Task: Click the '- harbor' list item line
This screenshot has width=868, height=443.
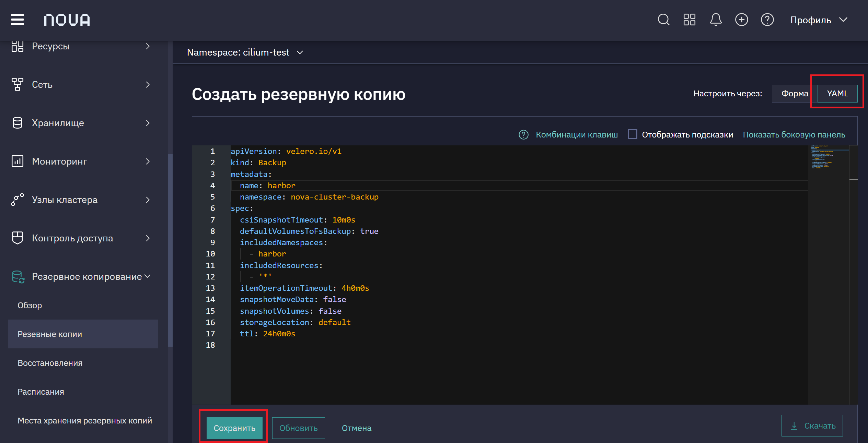Action: [267, 254]
